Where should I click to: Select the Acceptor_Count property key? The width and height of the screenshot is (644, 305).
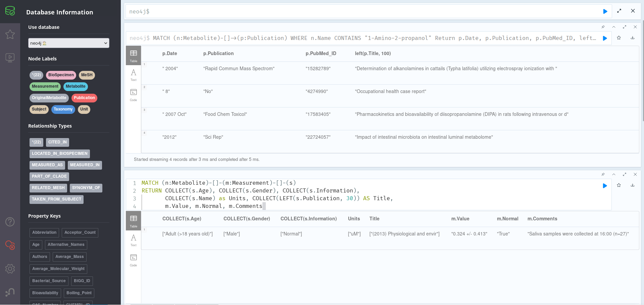pos(80,233)
